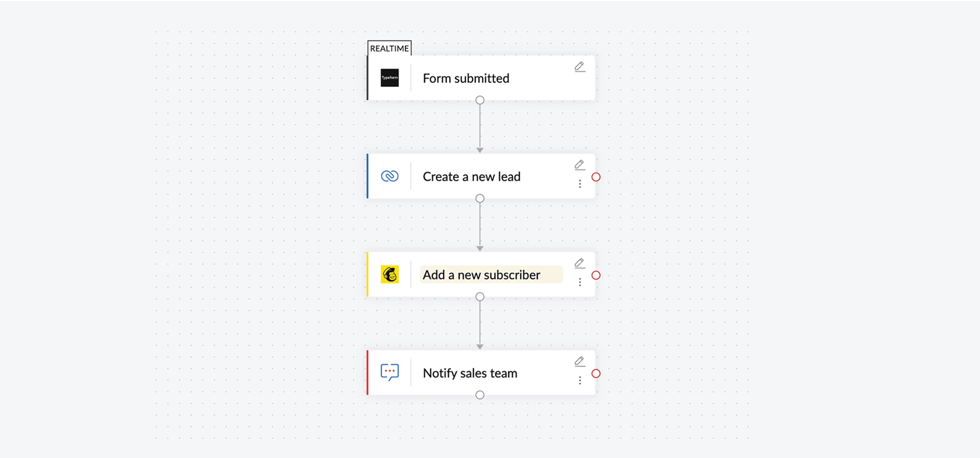Edit the Form submitted trigger

pos(579,67)
